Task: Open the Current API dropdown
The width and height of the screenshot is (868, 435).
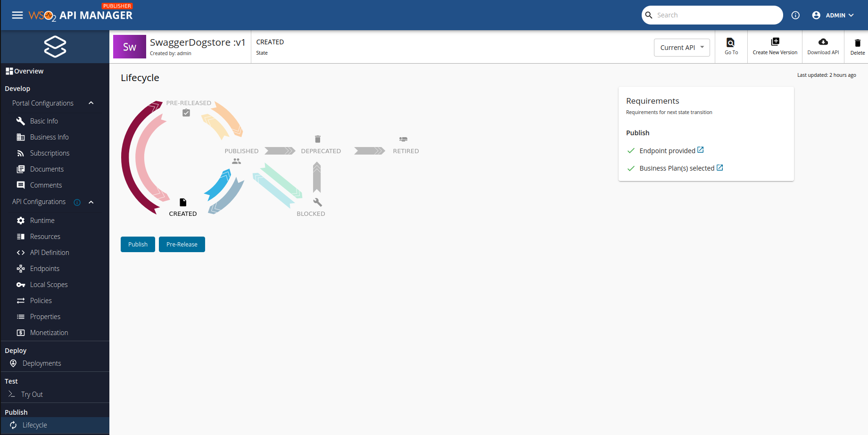Action: [x=682, y=48]
